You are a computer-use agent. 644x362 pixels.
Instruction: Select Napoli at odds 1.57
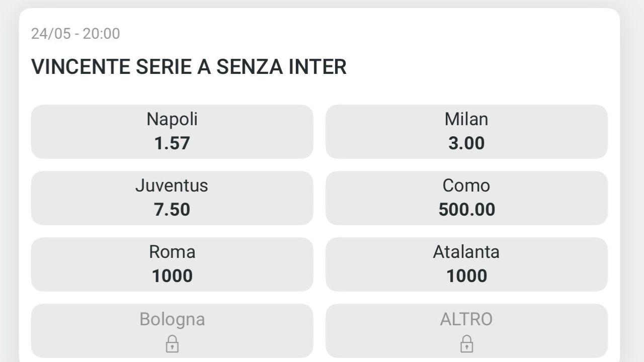[173, 131]
